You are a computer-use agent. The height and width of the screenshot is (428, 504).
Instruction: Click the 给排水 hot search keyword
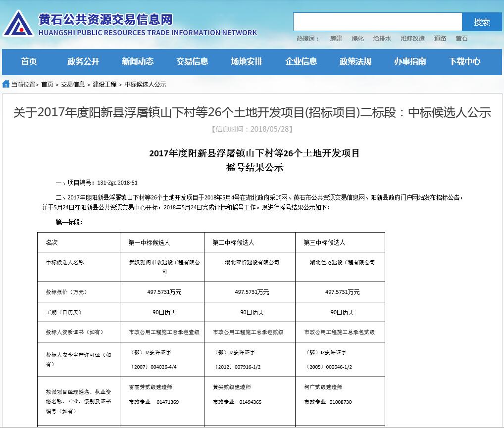pos(382,38)
